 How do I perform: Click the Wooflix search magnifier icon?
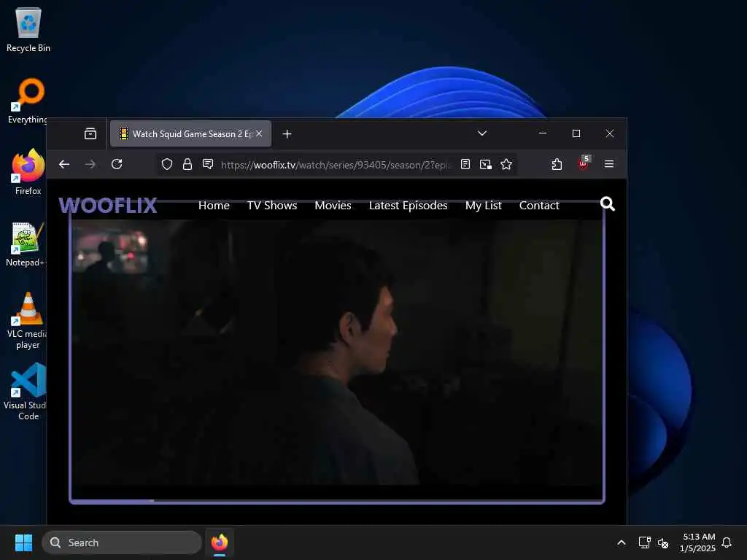click(608, 204)
